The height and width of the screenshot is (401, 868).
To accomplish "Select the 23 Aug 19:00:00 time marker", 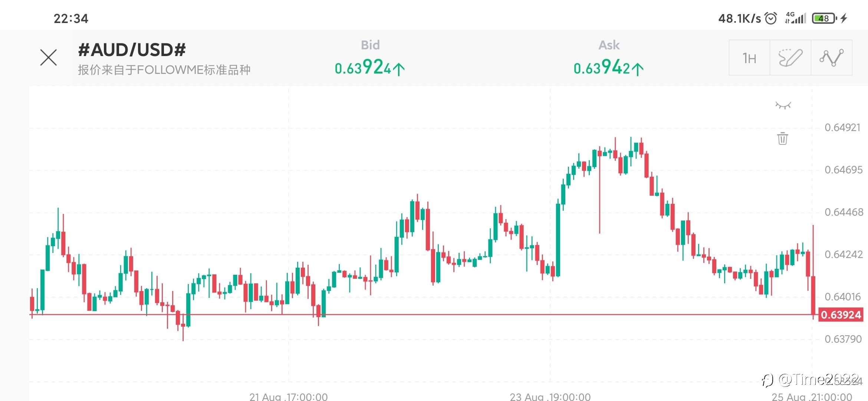I will 550,397.
